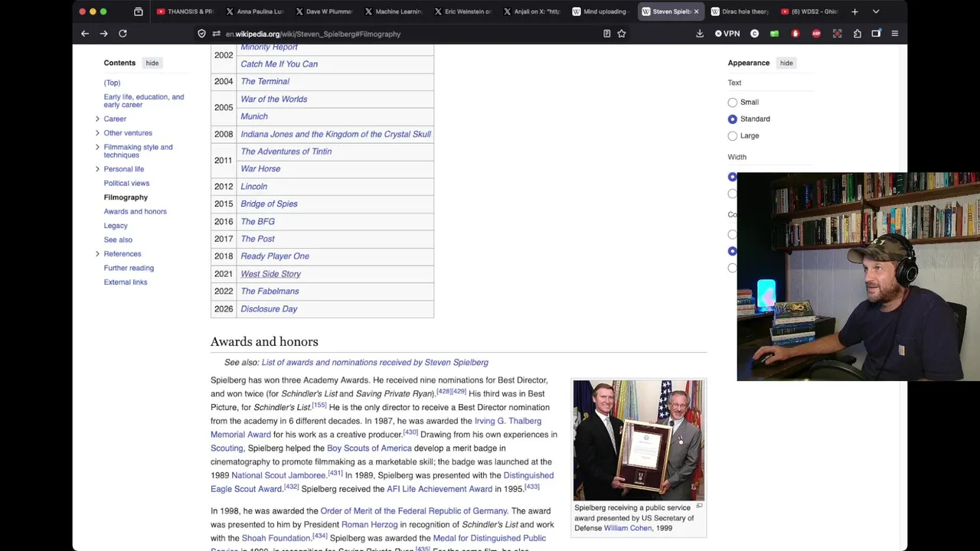Image resolution: width=980 pixels, height=551 pixels.
Task: Expand Other ventures section in contents
Action: click(x=97, y=132)
